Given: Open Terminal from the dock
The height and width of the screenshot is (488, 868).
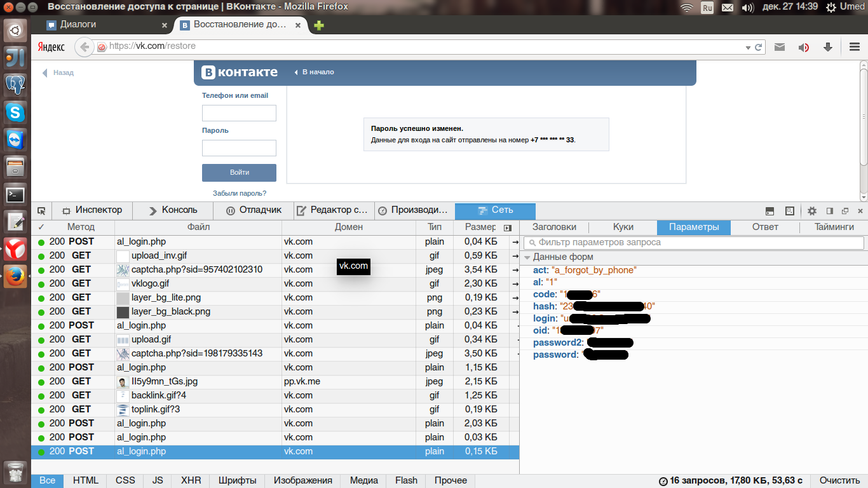Looking at the screenshot, I should [15, 194].
